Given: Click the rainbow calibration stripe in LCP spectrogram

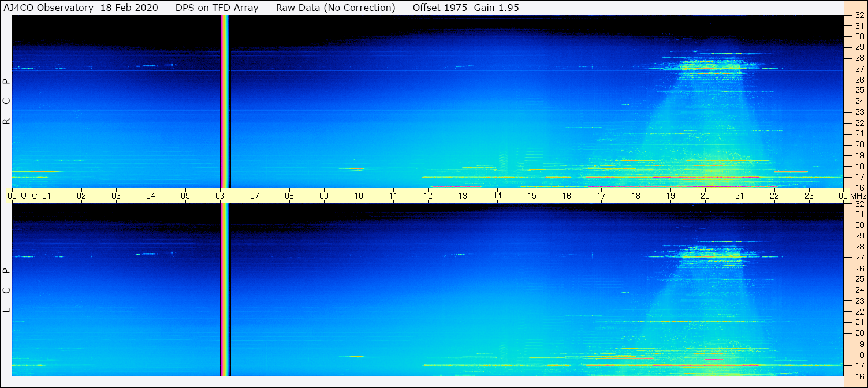Looking at the screenshot, I should 225,290.
